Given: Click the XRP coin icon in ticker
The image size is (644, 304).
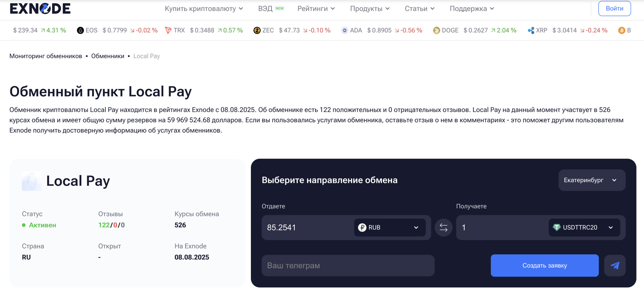Looking at the screenshot, I should 531,30.
